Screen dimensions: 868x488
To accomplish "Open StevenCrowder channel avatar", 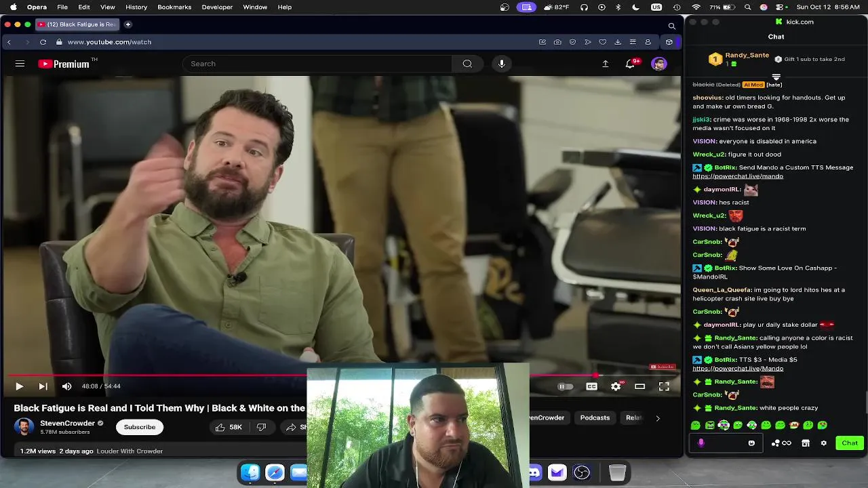I will tap(24, 427).
